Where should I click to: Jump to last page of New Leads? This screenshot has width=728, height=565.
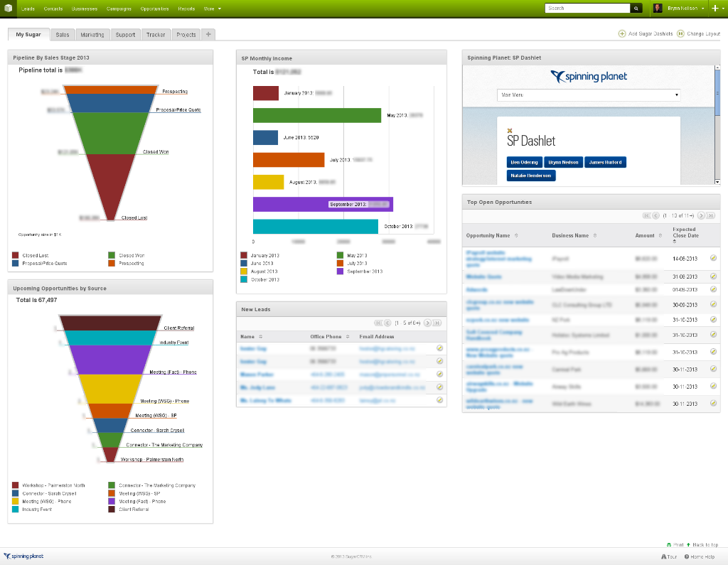coord(438,323)
